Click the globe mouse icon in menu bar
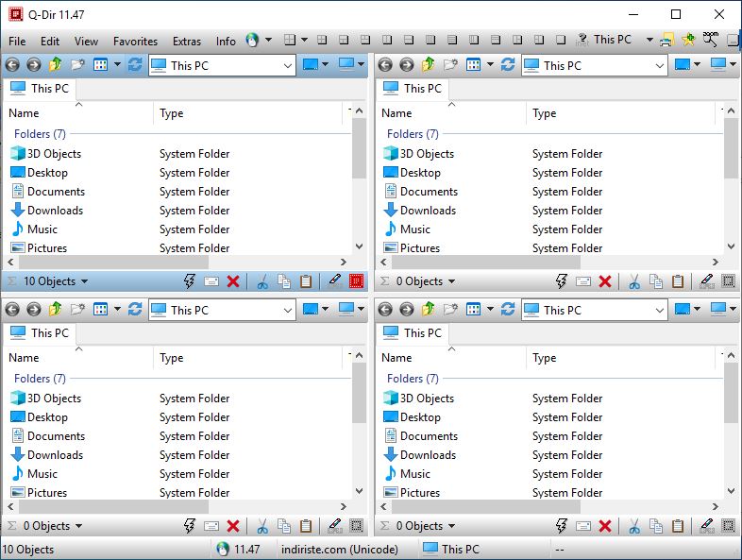 [253, 41]
